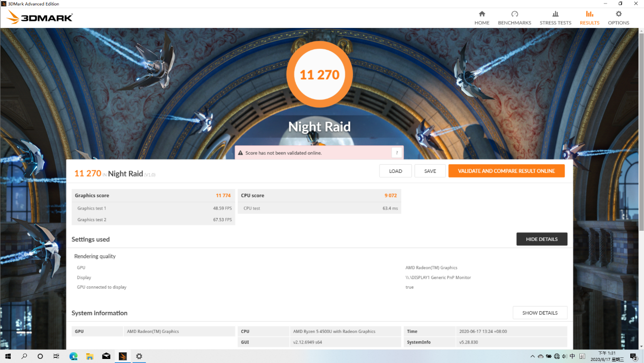The height and width of the screenshot is (363, 644).
Task: Click the LOAD button
Action: pyautogui.click(x=396, y=171)
